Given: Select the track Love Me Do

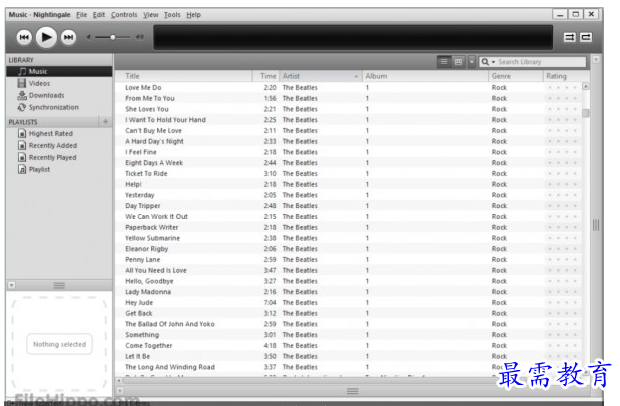Looking at the screenshot, I should [x=349, y=87].
